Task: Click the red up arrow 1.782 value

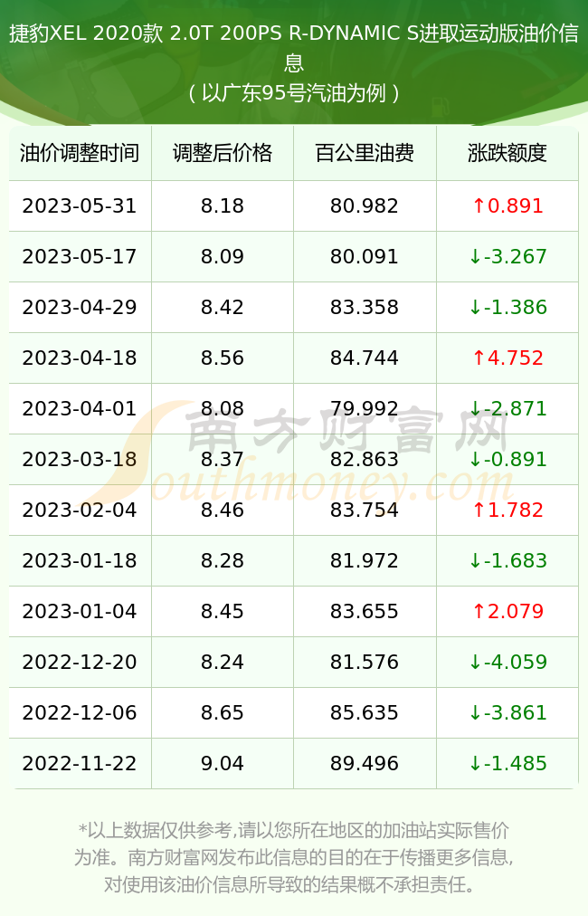Action: pyautogui.click(x=507, y=510)
